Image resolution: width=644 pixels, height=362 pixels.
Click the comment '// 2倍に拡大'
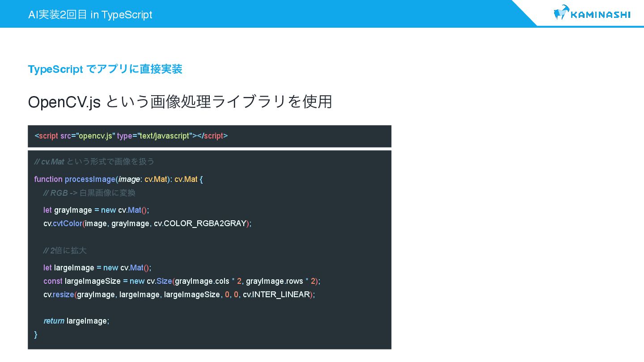pyautogui.click(x=65, y=251)
